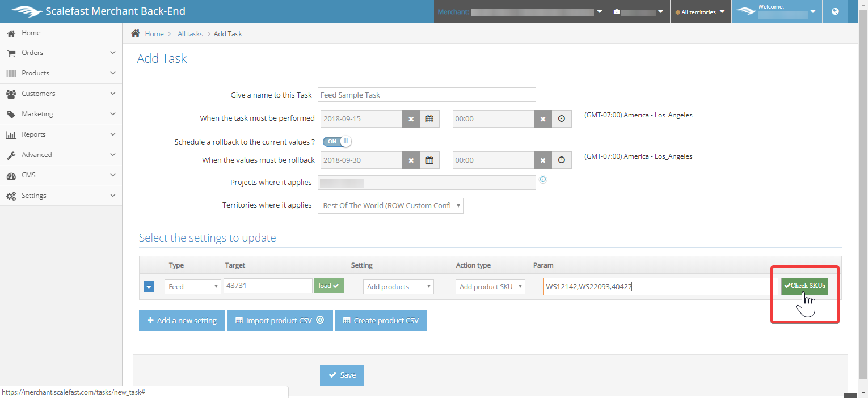
Task: Click the home icon in breadcrumb
Action: [136, 33]
